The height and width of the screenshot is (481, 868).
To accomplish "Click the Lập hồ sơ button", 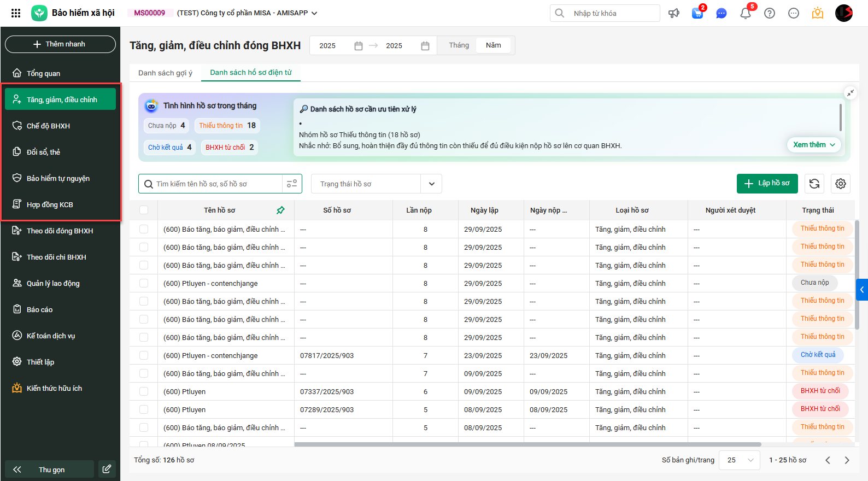I will [x=767, y=184].
